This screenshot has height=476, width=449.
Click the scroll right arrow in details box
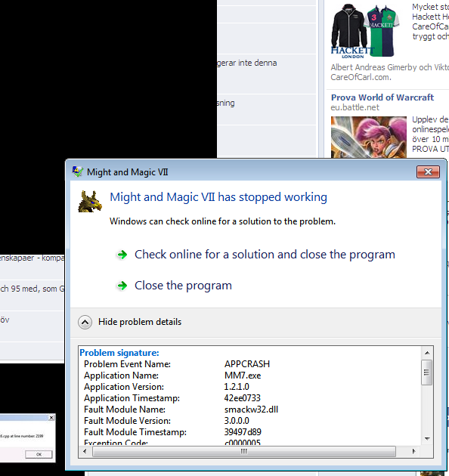pyautogui.click(x=413, y=451)
